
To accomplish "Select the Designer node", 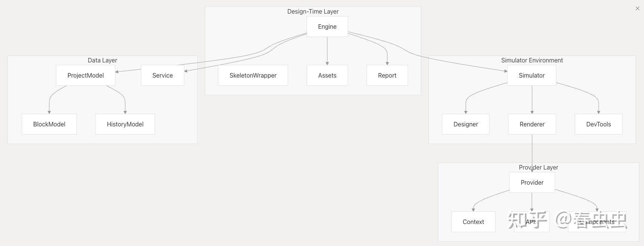I will point(466,124).
